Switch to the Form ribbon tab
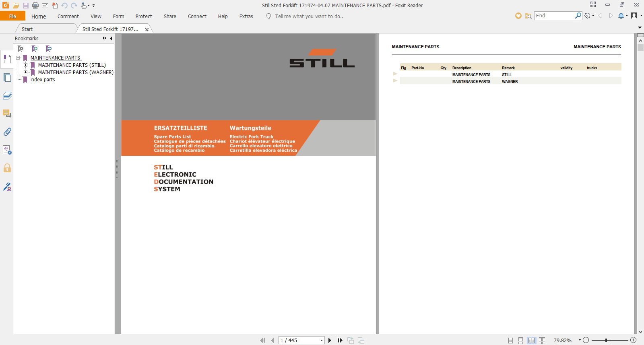Image resolution: width=644 pixels, height=345 pixels. pos(118,17)
